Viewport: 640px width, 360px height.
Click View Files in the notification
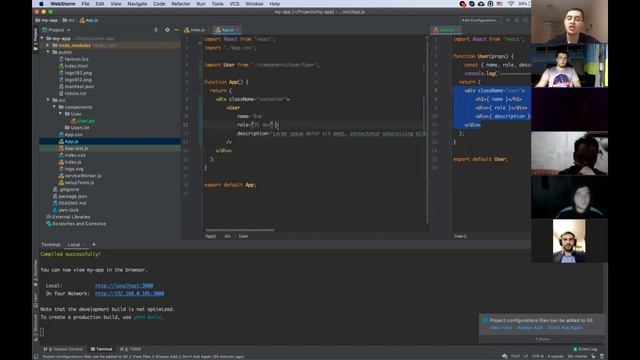500,328
